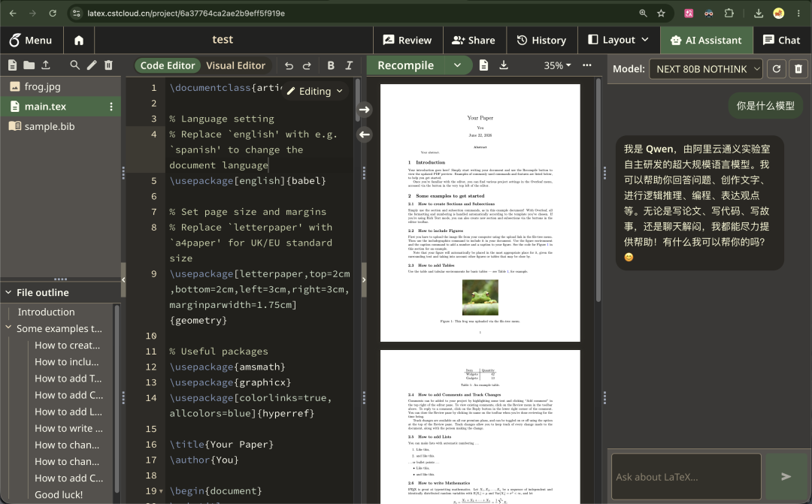The width and height of the screenshot is (812, 504).
Task: Click the frog image in PDF preview
Action: coord(480,297)
